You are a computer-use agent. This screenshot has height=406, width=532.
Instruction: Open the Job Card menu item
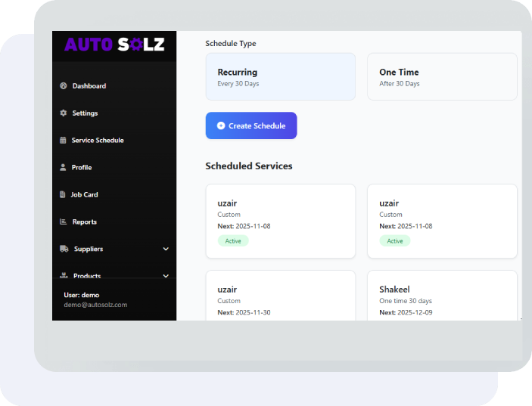click(x=84, y=195)
